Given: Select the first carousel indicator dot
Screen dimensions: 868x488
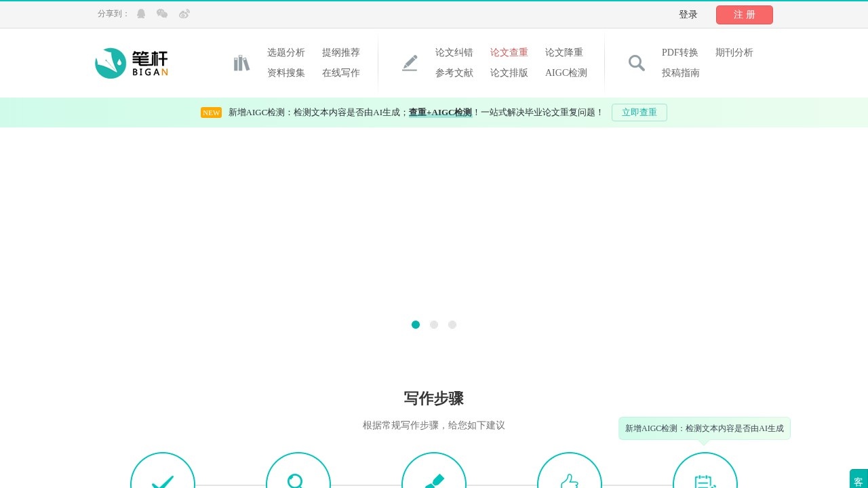Looking at the screenshot, I should point(416,325).
